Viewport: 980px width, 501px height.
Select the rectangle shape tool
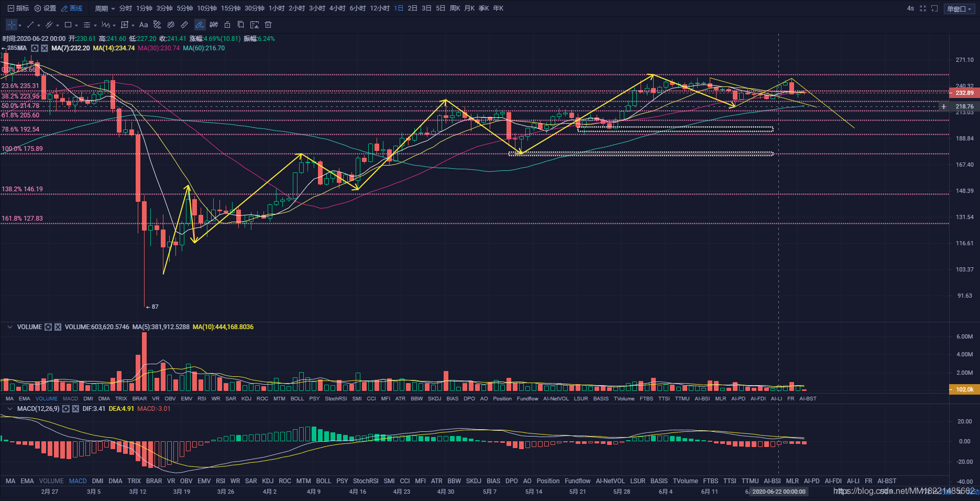[x=68, y=25]
